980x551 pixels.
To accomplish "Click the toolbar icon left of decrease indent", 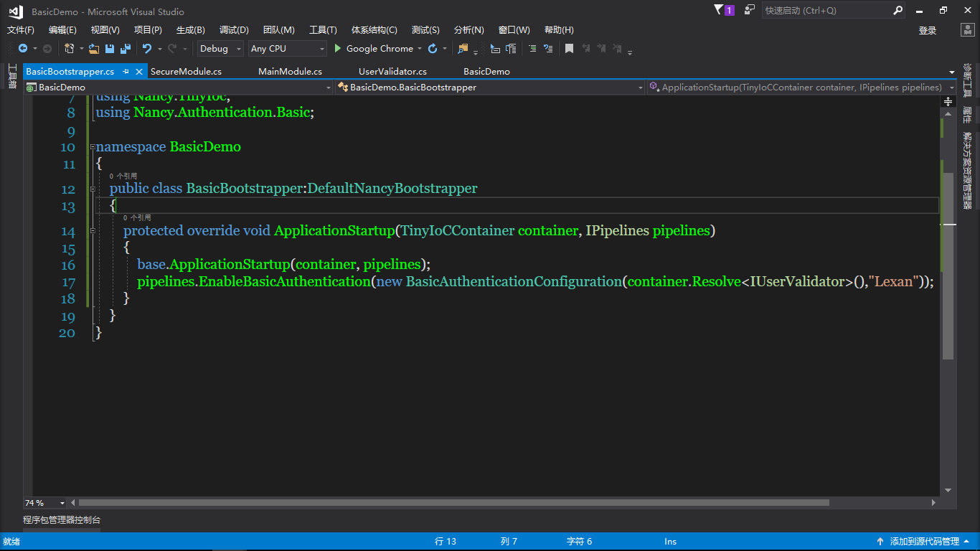I will click(x=511, y=49).
